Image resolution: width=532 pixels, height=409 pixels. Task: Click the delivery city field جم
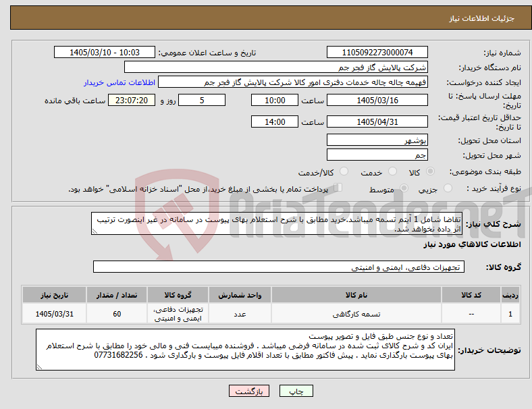click(377, 155)
